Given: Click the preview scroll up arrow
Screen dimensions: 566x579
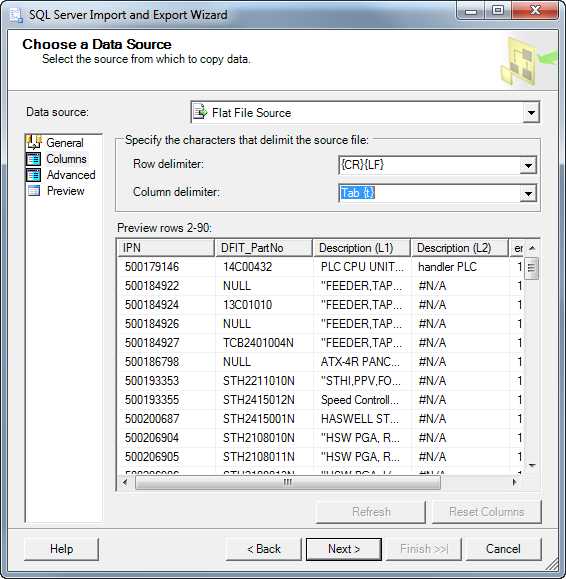Looking at the screenshot, I should pos(532,248).
